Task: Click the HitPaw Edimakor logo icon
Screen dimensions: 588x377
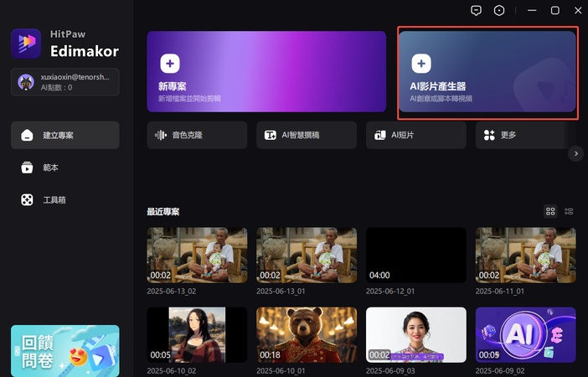Action: (x=26, y=44)
